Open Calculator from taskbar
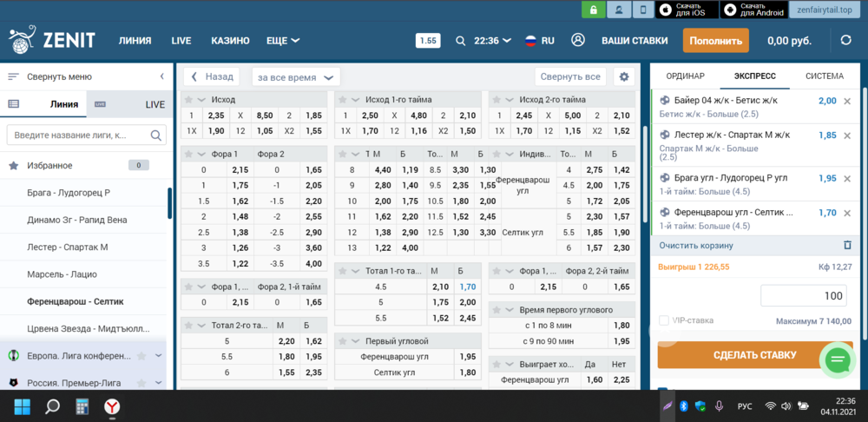Viewport: 868px width, 422px height. pyautogui.click(x=82, y=407)
